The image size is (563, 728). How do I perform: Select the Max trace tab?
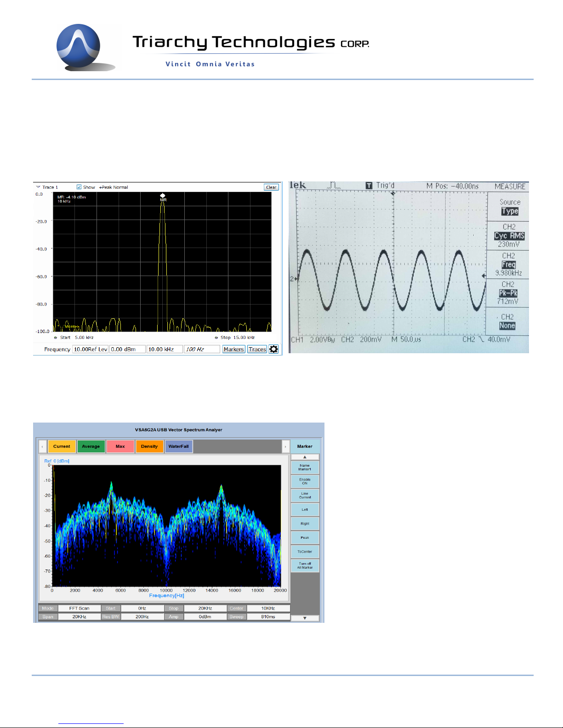tap(120, 446)
